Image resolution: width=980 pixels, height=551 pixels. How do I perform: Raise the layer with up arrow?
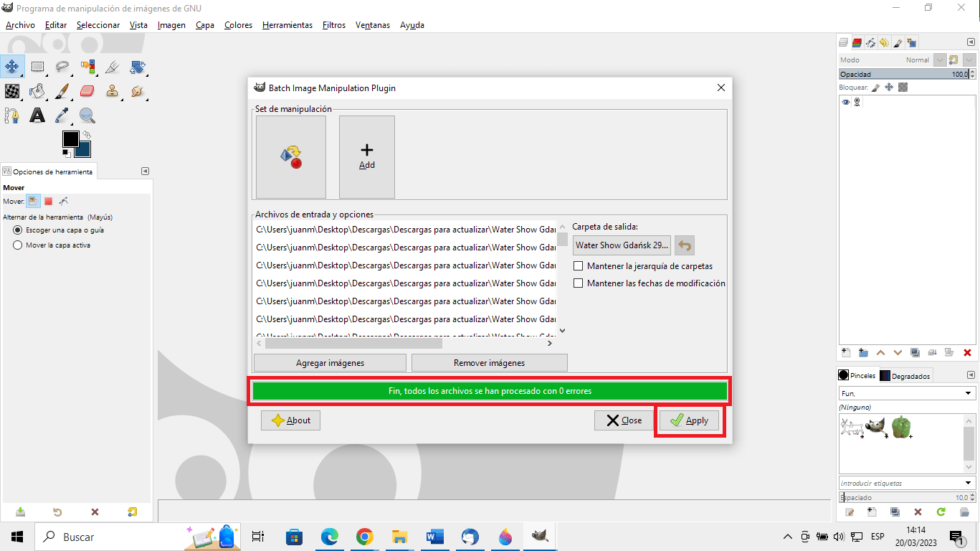coord(880,352)
